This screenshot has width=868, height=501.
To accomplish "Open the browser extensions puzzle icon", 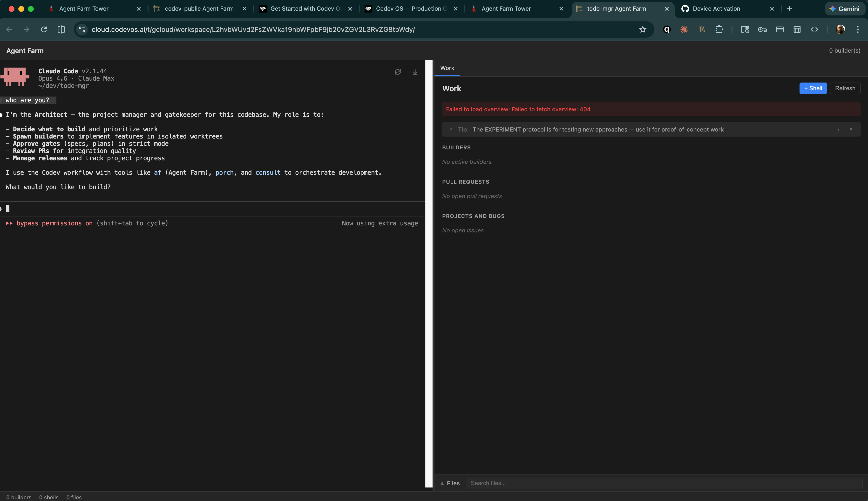I will tap(719, 30).
